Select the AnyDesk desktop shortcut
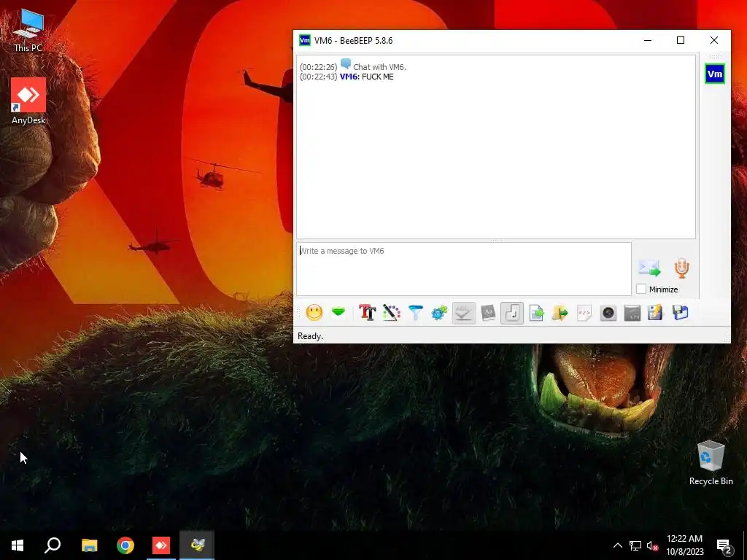This screenshot has height=560, width=747. coord(28,101)
